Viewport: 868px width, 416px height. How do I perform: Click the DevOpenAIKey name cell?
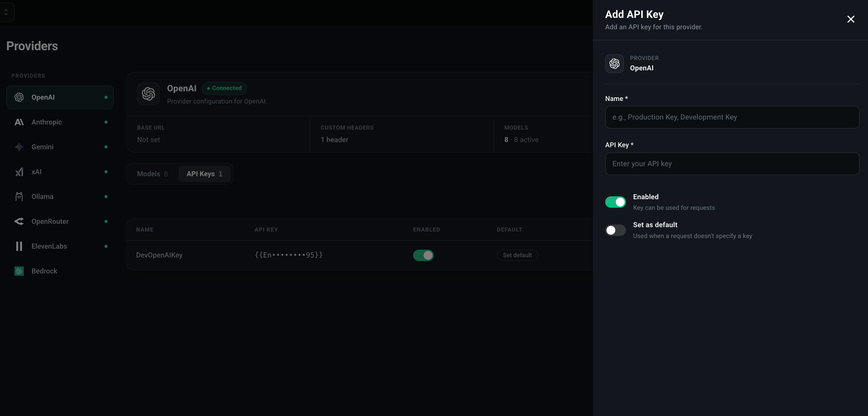point(159,255)
